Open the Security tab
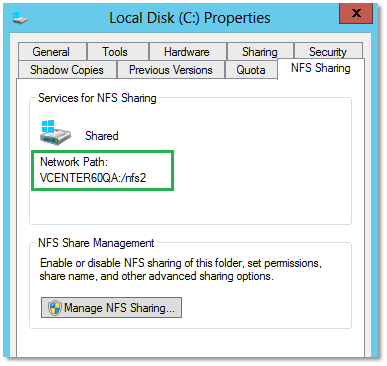The height and width of the screenshot is (366, 387). tap(328, 51)
